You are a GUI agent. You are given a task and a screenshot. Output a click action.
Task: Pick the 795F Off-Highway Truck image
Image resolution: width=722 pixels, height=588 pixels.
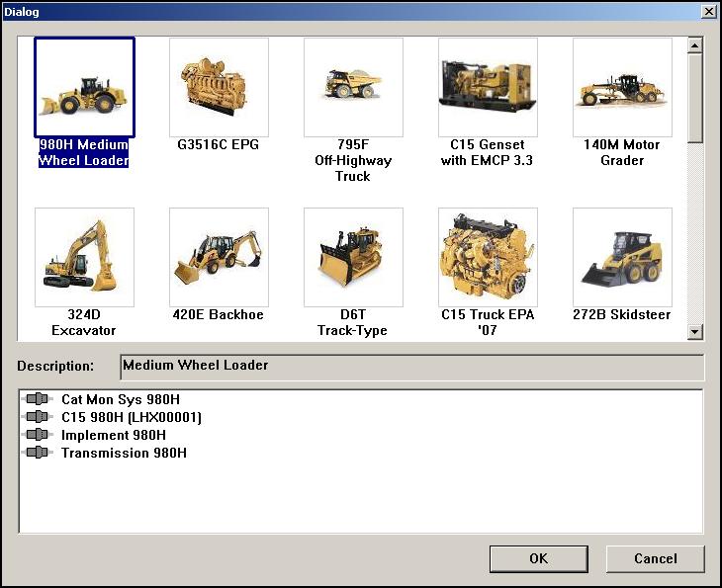[354, 87]
